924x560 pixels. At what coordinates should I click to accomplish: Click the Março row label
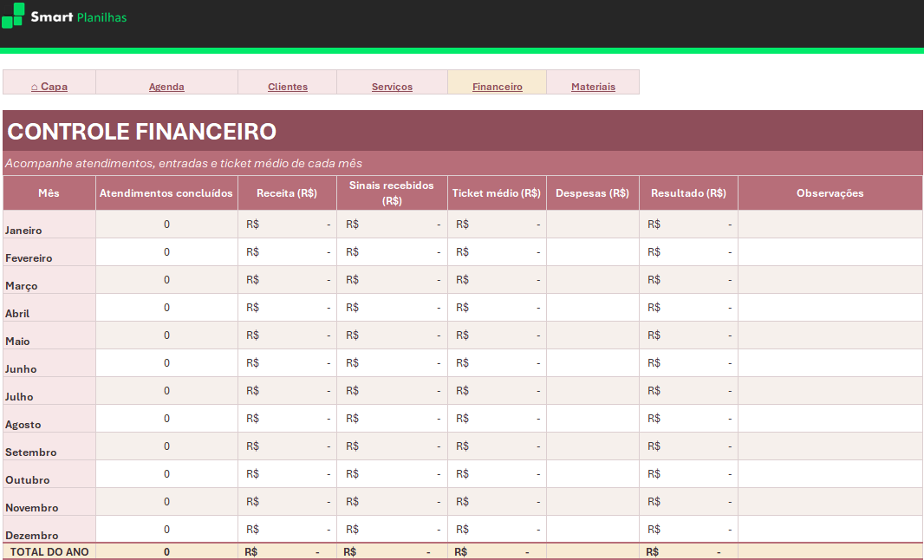click(49, 279)
